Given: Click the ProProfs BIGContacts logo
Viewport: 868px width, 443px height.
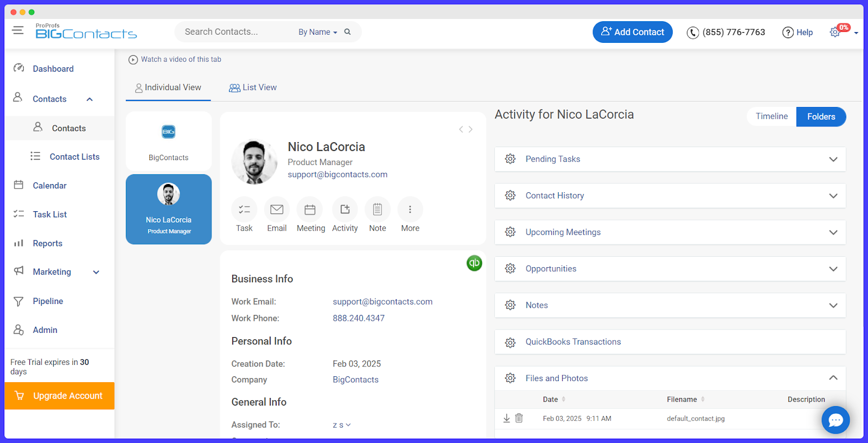Looking at the screenshot, I should pyautogui.click(x=86, y=31).
